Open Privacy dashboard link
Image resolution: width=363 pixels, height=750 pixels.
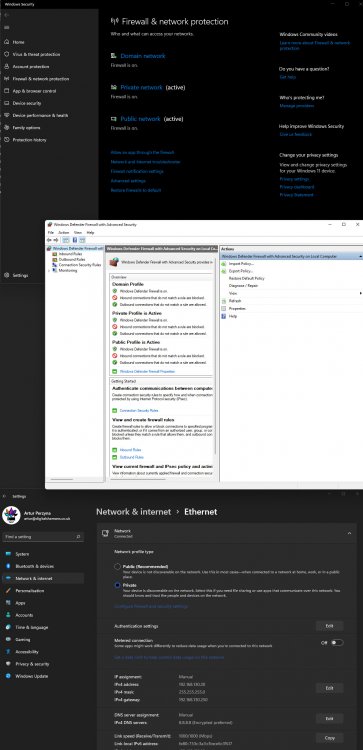(297, 187)
